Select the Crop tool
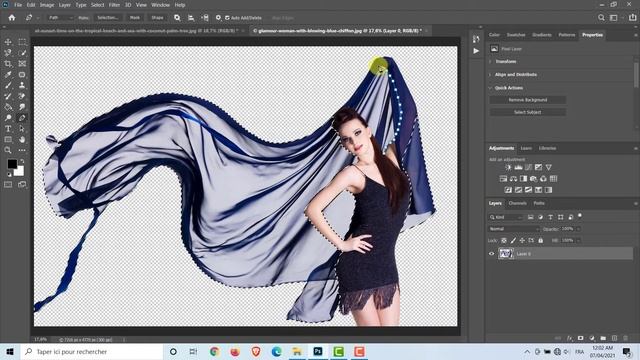 tap(8, 64)
